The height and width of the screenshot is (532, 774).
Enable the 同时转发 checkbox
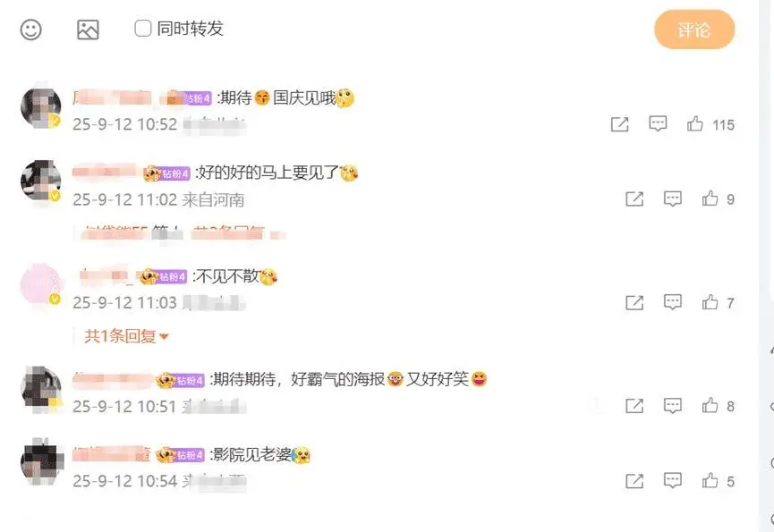[142, 28]
